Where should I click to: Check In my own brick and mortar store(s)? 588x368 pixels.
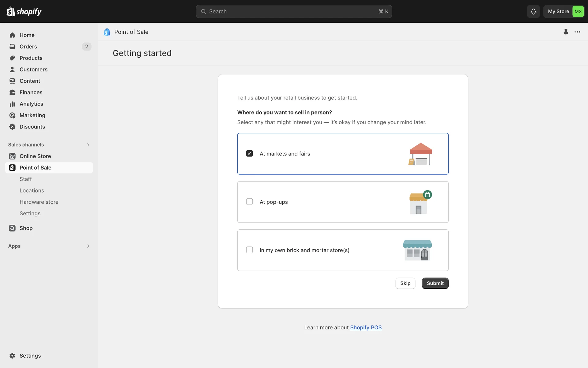pos(250,250)
